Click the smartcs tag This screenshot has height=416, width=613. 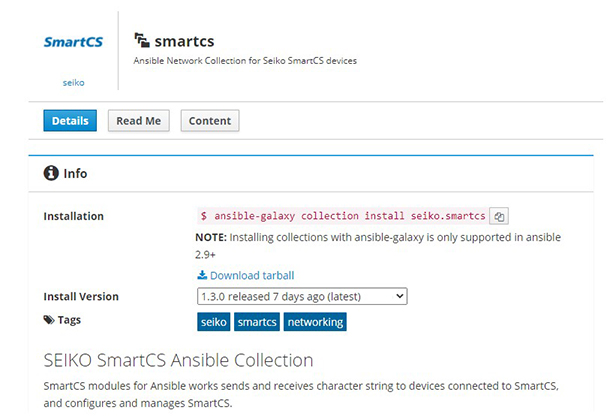coord(257,322)
